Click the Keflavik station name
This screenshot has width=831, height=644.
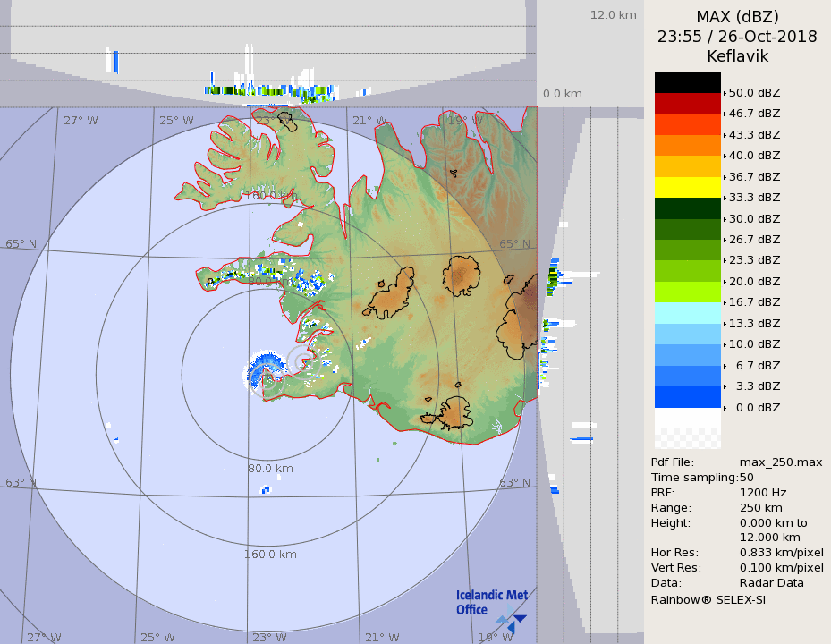click(x=737, y=56)
